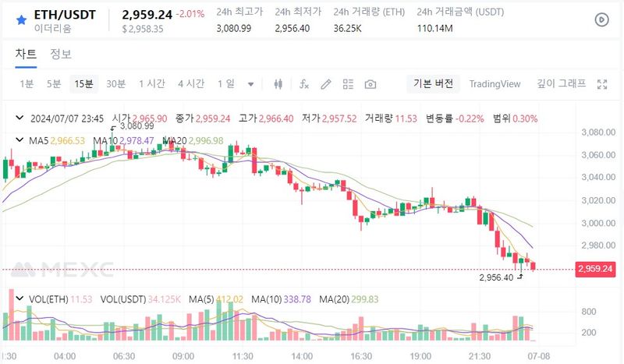Select the 15분 interval

(x=83, y=84)
